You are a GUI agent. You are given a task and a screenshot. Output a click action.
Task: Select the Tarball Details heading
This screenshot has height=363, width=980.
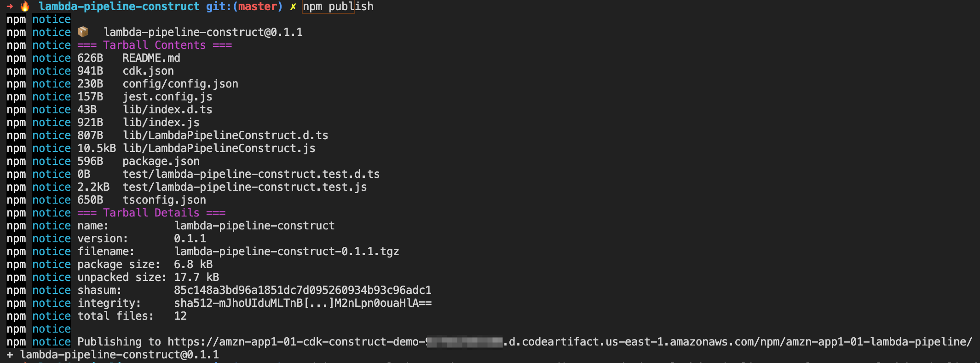[x=151, y=213]
